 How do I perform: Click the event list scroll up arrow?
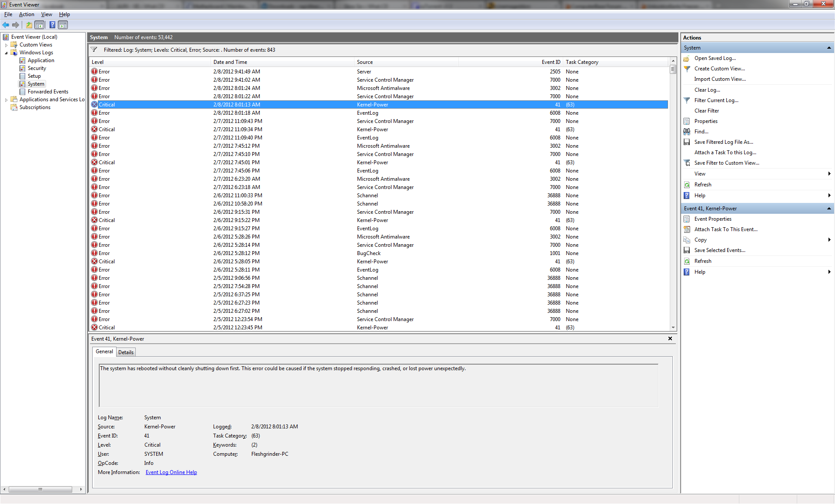[x=673, y=61]
